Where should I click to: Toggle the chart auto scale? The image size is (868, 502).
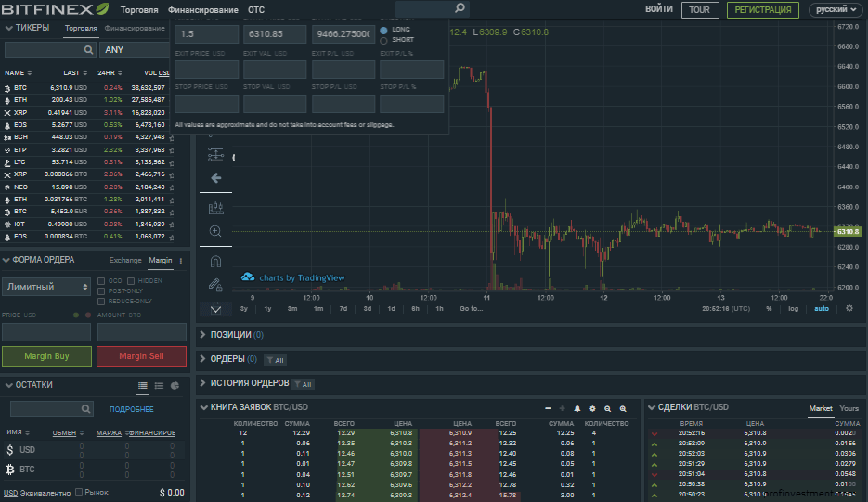pos(822,308)
